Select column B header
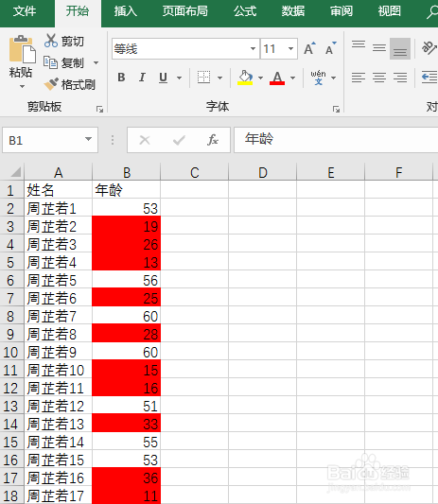 127,173
